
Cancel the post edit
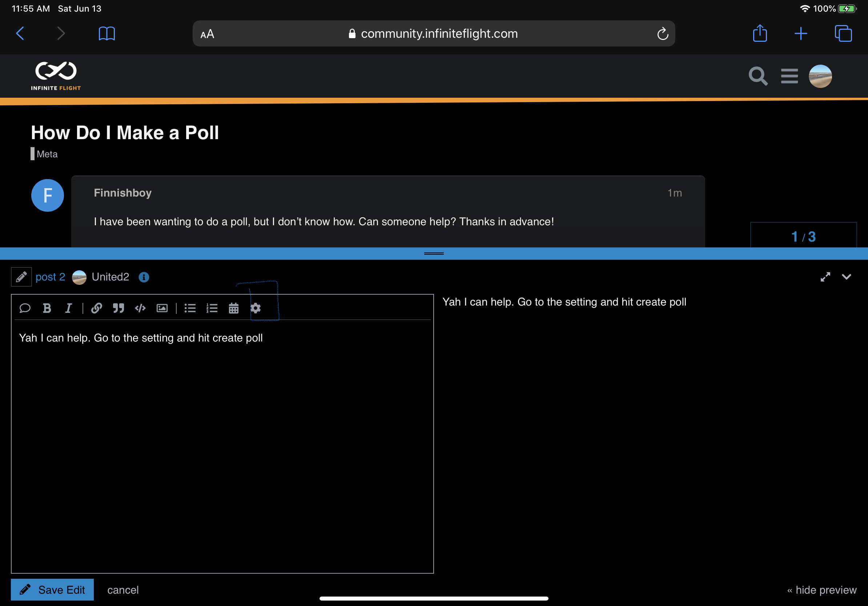[x=123, y=590]
